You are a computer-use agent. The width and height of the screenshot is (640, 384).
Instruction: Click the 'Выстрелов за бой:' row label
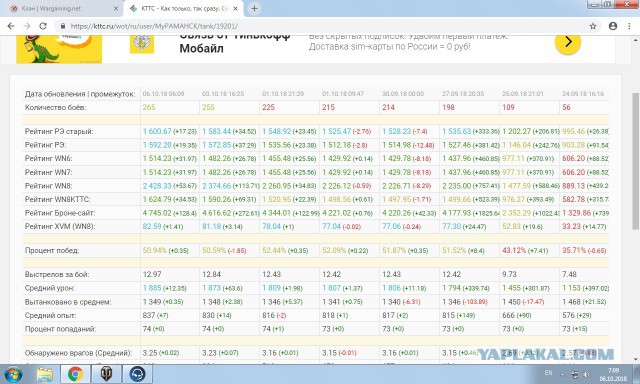click(57, 274)
